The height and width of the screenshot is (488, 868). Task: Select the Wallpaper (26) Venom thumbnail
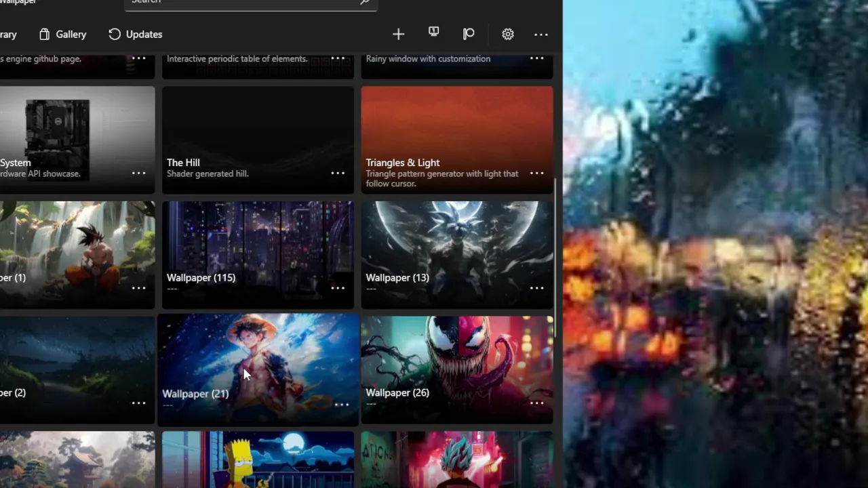[457, 369]
